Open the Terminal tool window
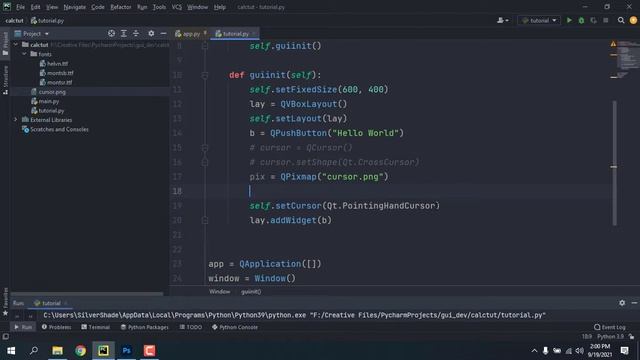The image size is (640, 360). pos(95,327)
